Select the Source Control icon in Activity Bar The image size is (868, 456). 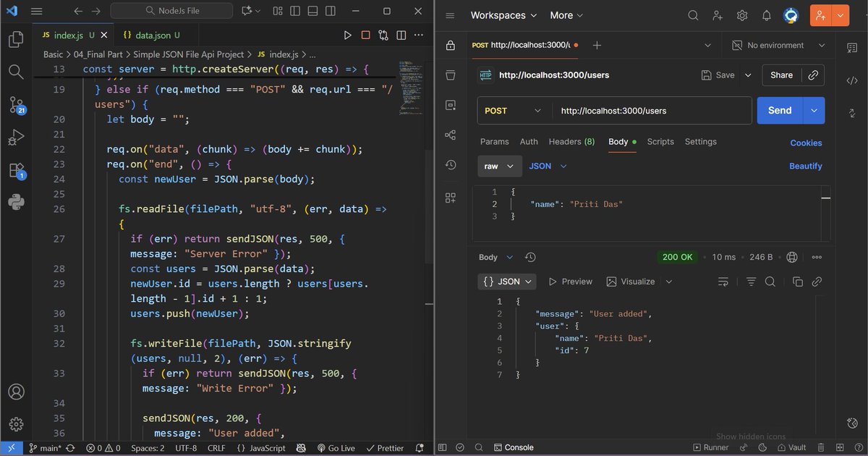[x=15, y=104]
